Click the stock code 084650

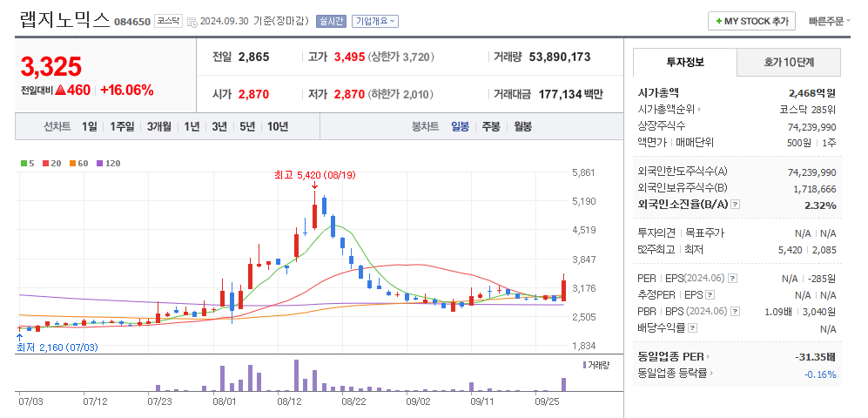coord(132,22)
